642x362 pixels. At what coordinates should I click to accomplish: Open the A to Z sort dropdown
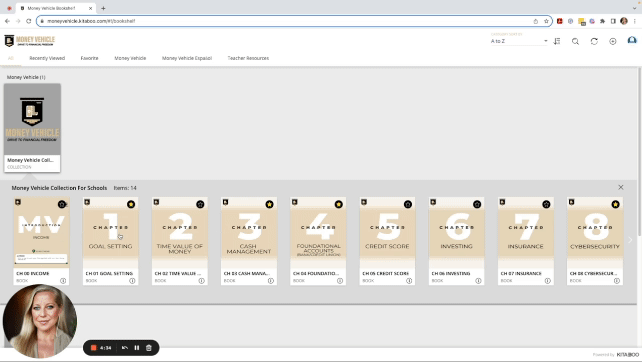519,41
